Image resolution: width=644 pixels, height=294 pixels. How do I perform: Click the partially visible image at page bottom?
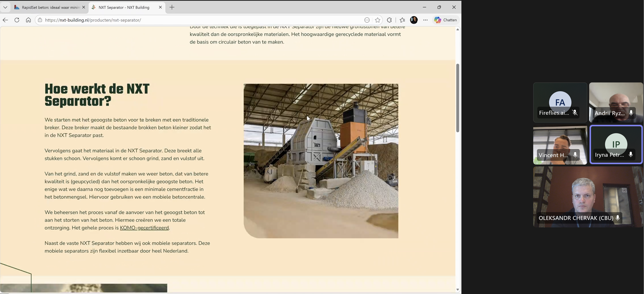(x=84, y=288)
